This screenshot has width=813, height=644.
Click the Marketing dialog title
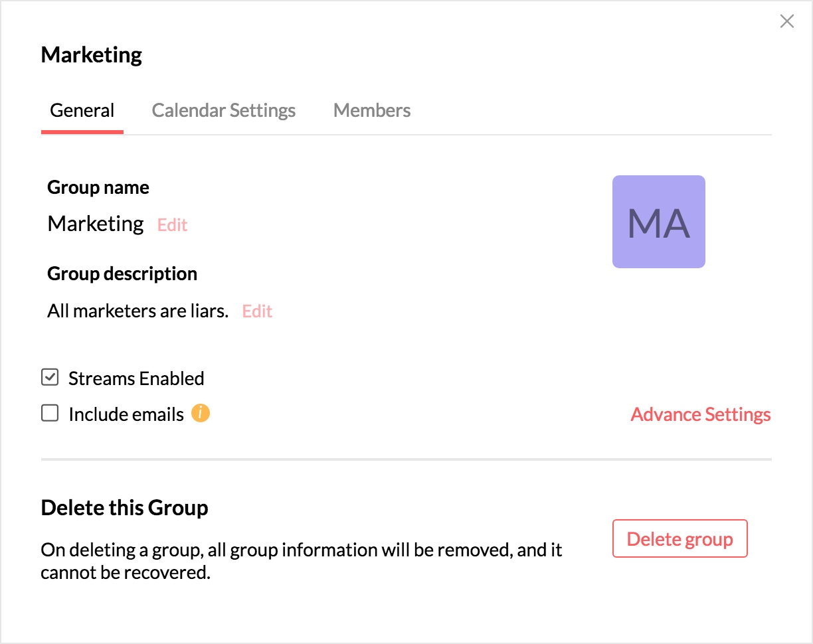pos(92,54)
